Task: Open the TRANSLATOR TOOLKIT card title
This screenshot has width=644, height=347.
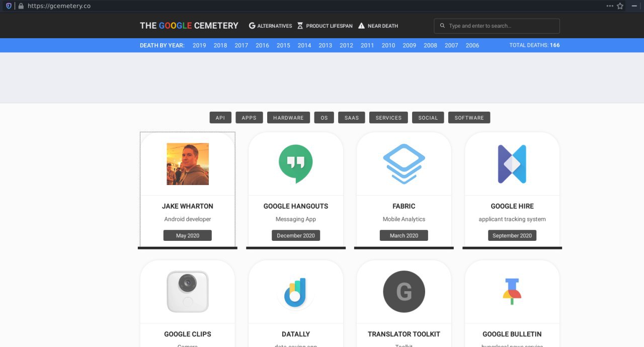Action: tap(404, 334)
